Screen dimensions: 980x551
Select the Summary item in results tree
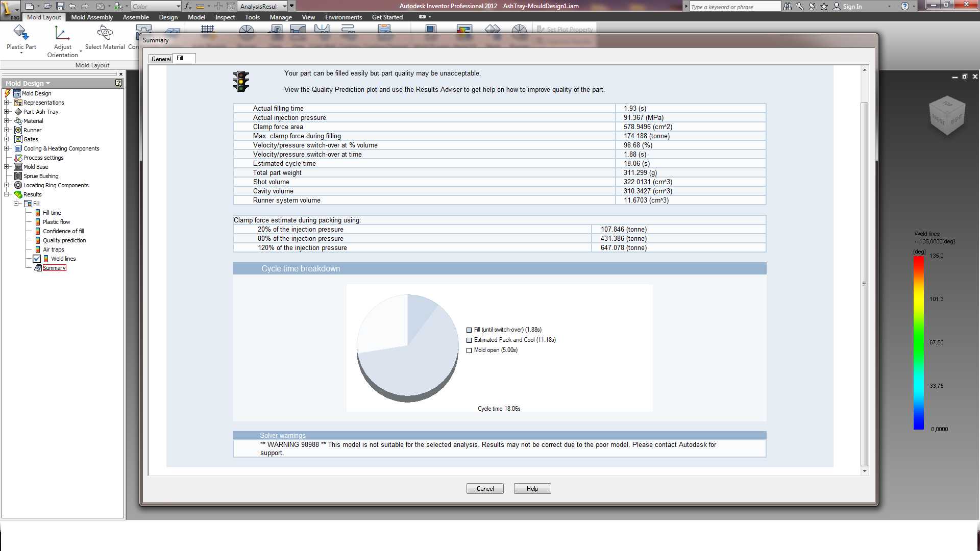pyautogui.click(x=54, y=268)
